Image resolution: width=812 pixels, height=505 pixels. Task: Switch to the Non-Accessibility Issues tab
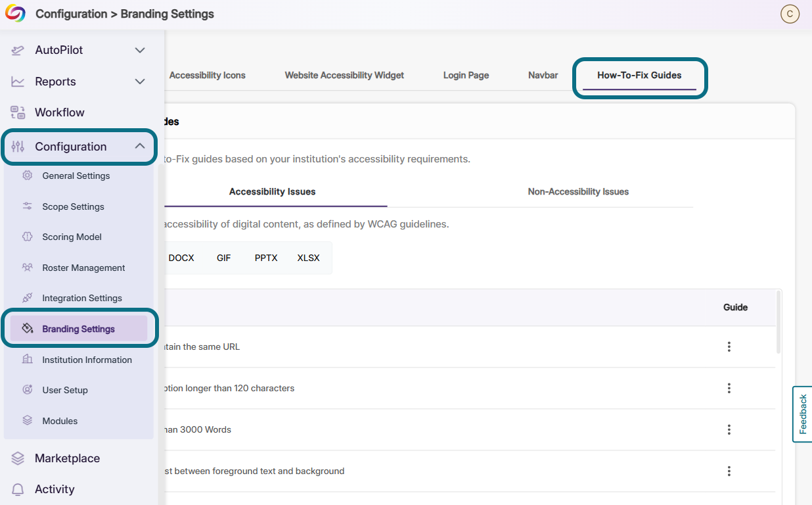click(578, 191)
